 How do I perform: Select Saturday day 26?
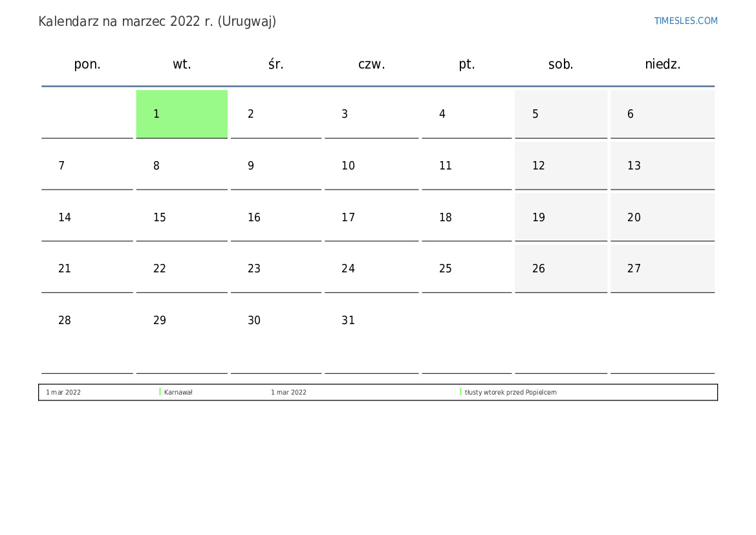561,268
